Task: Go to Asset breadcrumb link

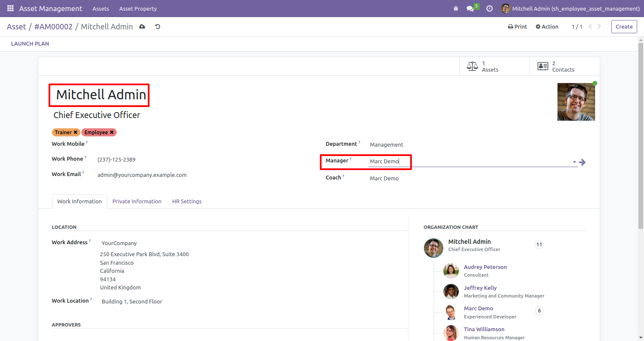Action: point(17,27)
